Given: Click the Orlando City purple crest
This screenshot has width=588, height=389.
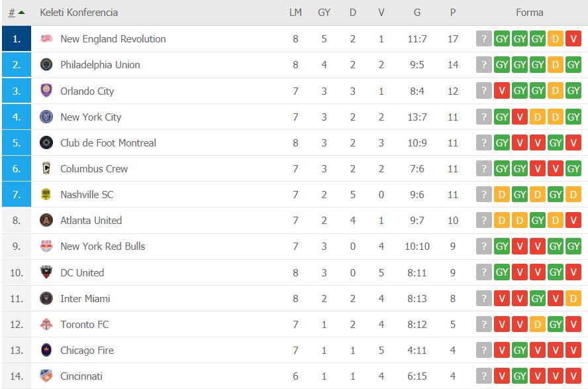Looking at the screenshot, I should pos(46,90).
